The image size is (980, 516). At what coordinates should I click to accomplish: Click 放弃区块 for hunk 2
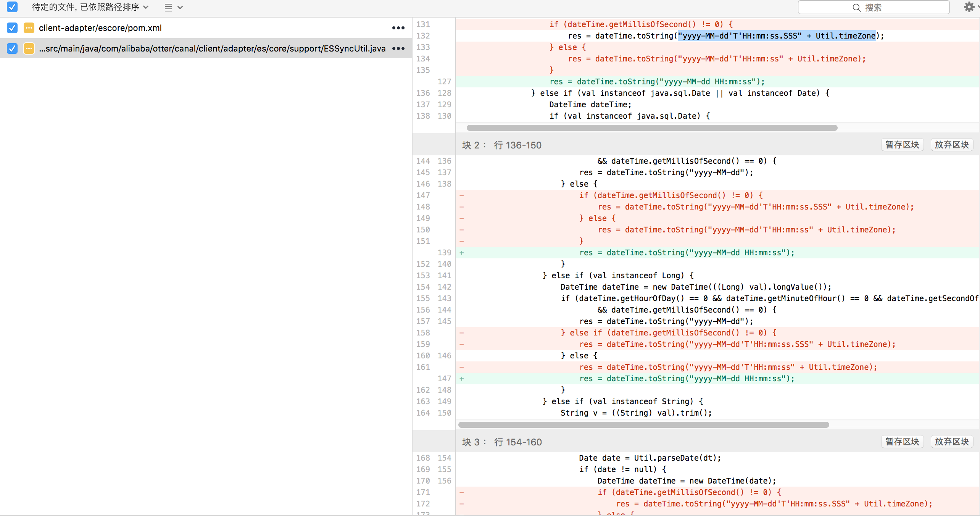pos(951,145)
